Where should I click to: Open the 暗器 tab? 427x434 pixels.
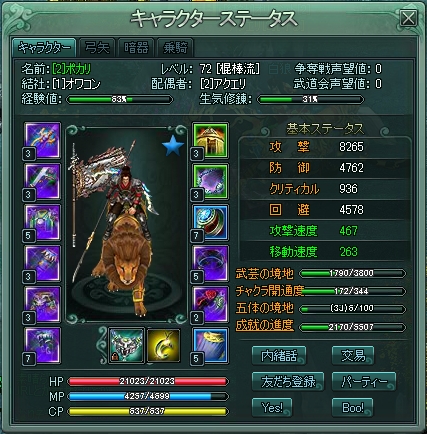[136, 47]
